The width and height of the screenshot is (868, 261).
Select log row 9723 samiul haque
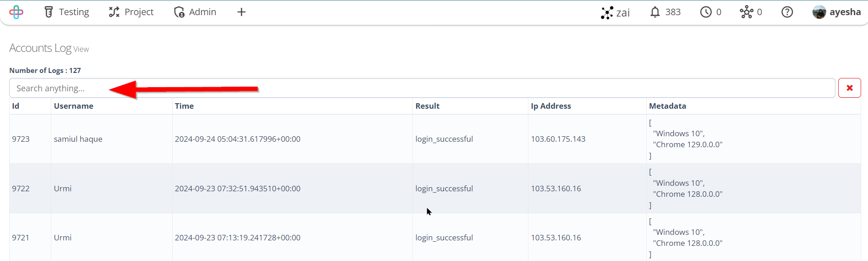point(435,139)
